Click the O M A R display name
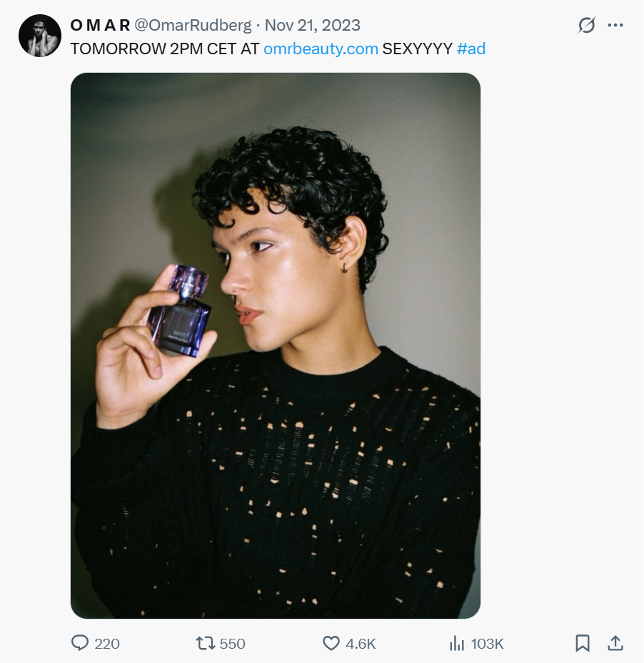 (100, 26)
